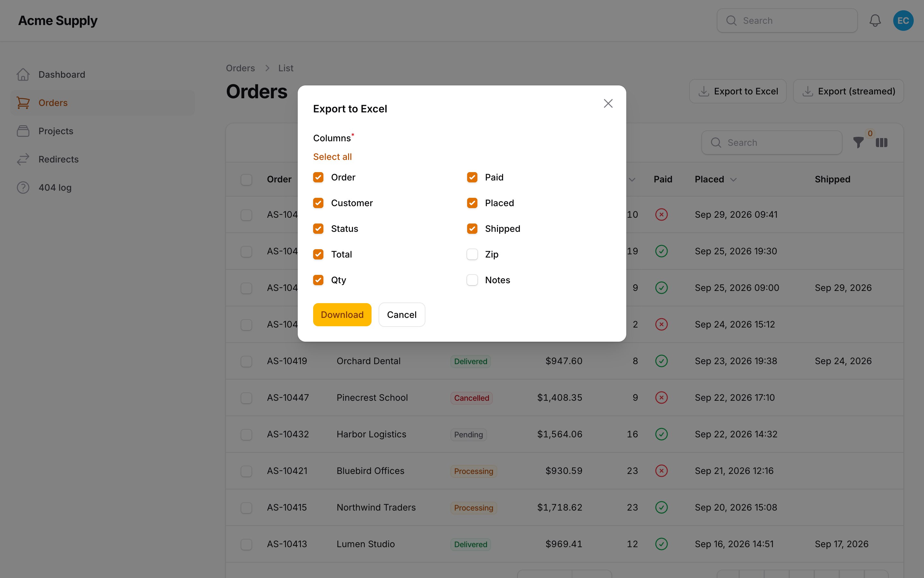Uncheck the Paid column checkbox
924x578 pixels.
(x=472, y=177)
